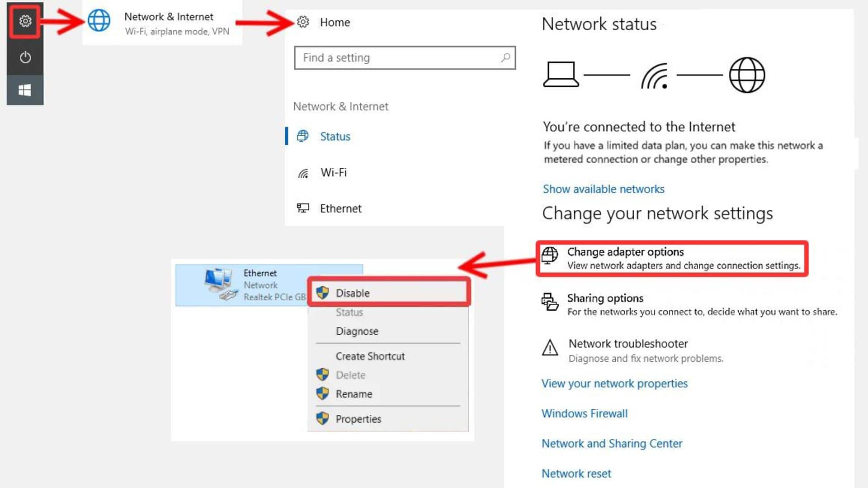Click the 'limited data plan' paragraph
The height and width of the screenshot is (488, 868).
click(683, 152)
